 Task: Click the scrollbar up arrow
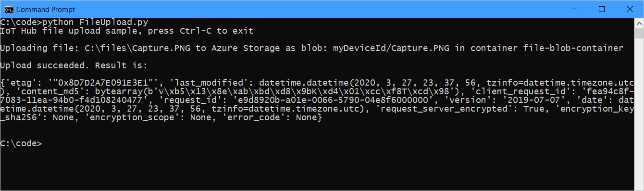[639, 23]
